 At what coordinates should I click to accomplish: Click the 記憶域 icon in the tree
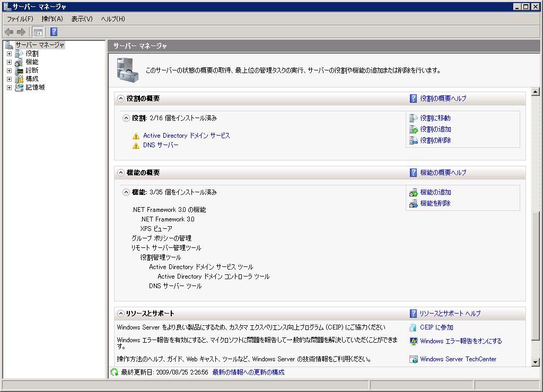[x=19, y=87]
